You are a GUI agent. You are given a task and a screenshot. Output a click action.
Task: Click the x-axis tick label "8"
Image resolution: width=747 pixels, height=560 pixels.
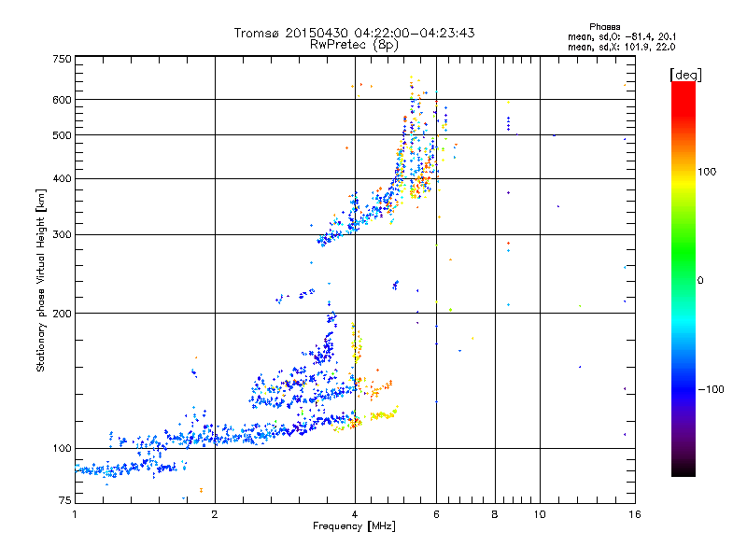click(495, 514)
